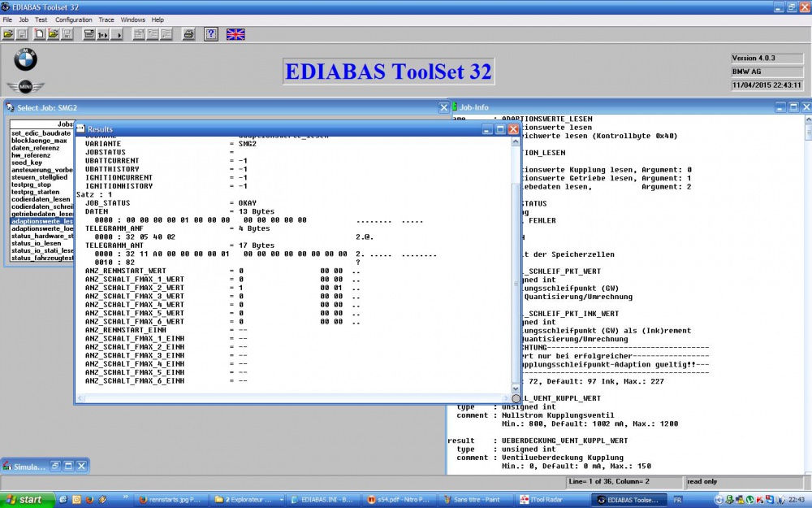Open the Configuration menu
Image resolution: width=812 pixels, height=508 pixels.
pyautogui.click(x=74, y=20)
